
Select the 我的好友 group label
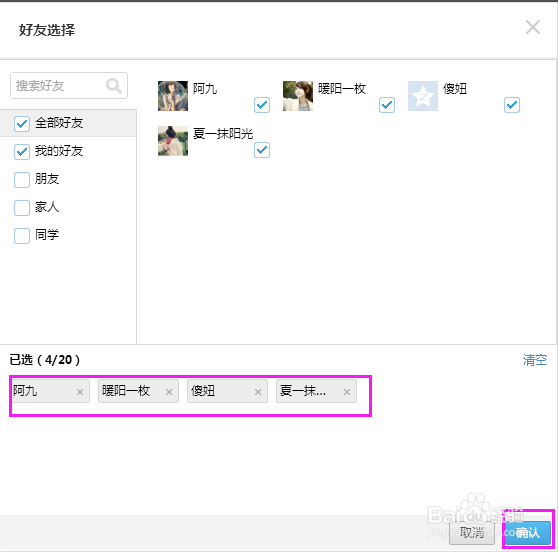point(59,151)
